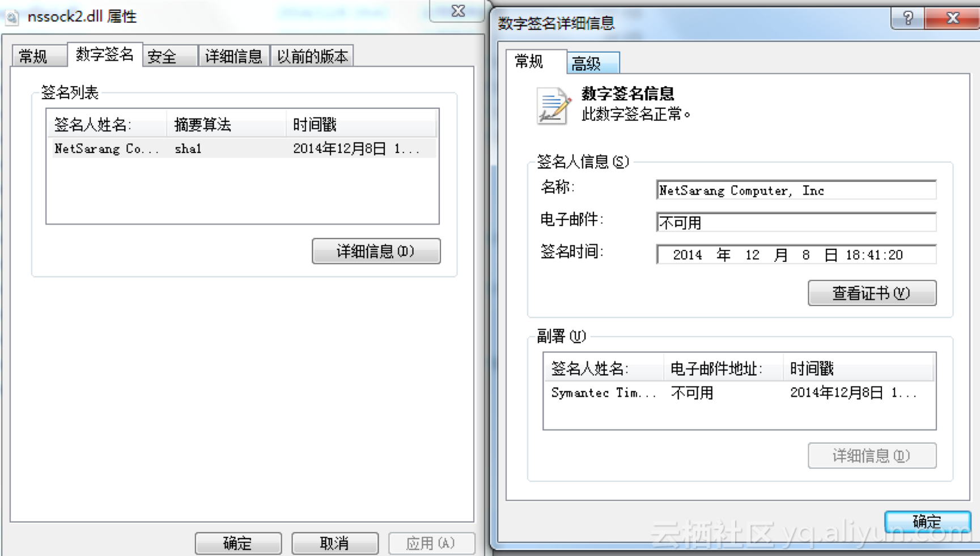This screenshot has width=980, height=556.
Task: Switch to the 详细信息 tab in properties
Action: pos(233,56)
